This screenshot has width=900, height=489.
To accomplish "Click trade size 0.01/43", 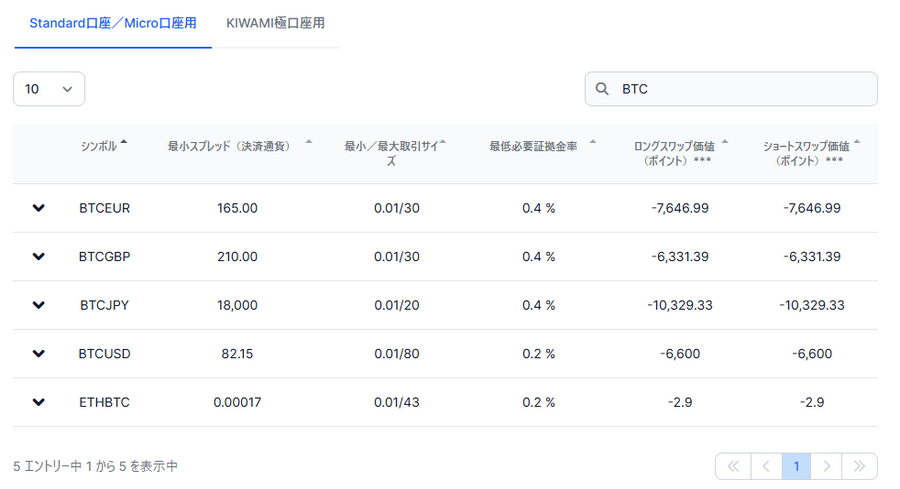I will (x=397, y=402).
